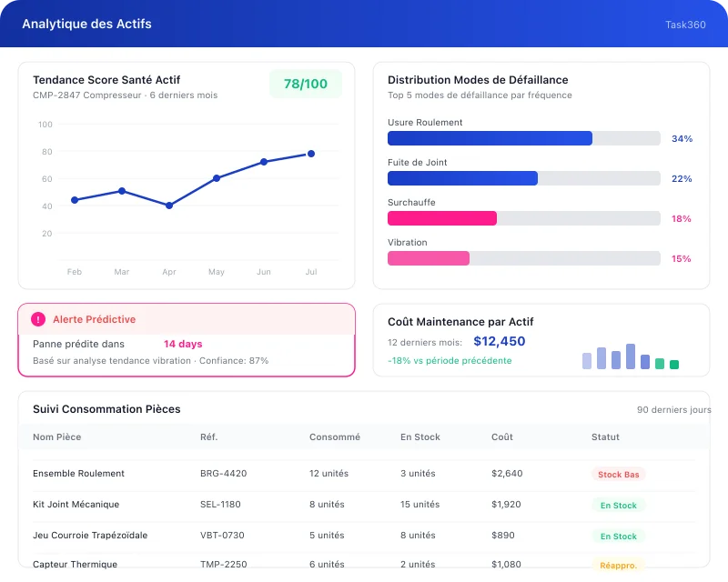Click the Surchauffe failure mode bar
728x582 pixels.
(523, 218)
